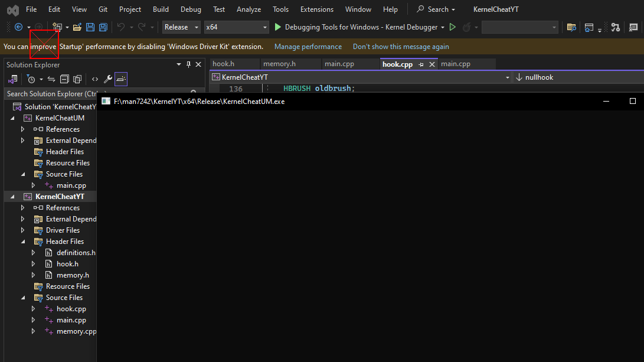Image resolution: width=644 pixels, height=362 pixels.
Task: Select nullhook in the member navigation bar
Action: (x=539, y=77)
